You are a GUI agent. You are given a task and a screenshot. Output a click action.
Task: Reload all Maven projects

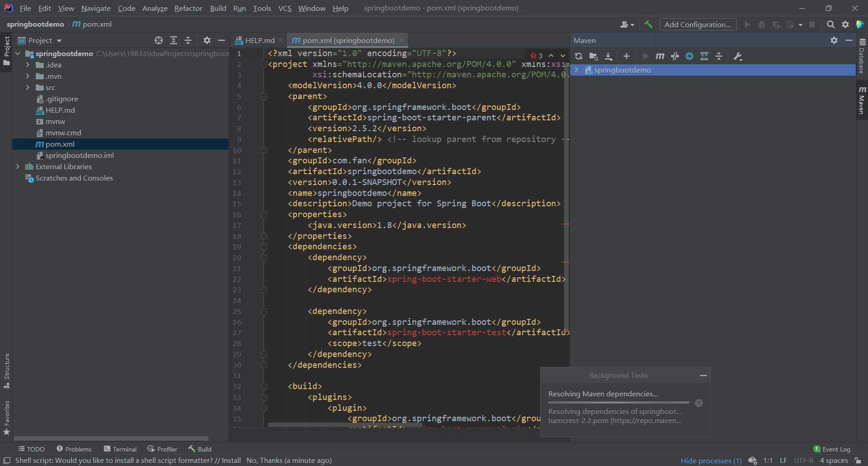click(579, 56)
